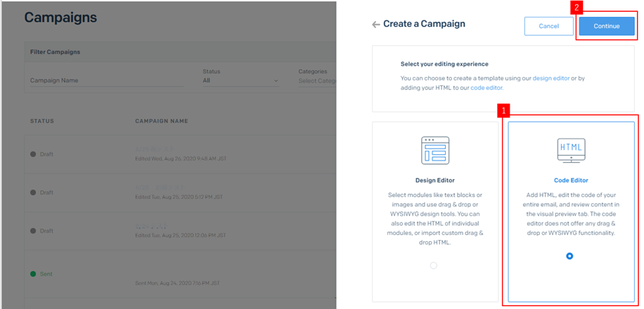This screenshot has width=644, height=309.
Task: Open the Status filter dropdown
Action: point(240,80)
